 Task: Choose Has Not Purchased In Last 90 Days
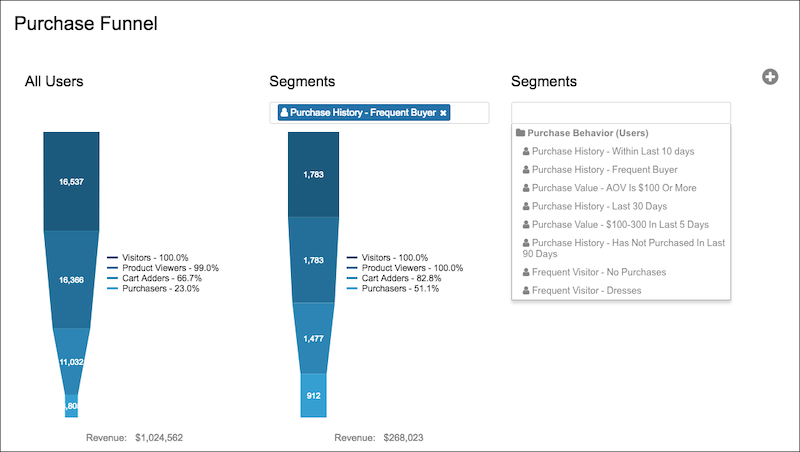coord(621,248)
